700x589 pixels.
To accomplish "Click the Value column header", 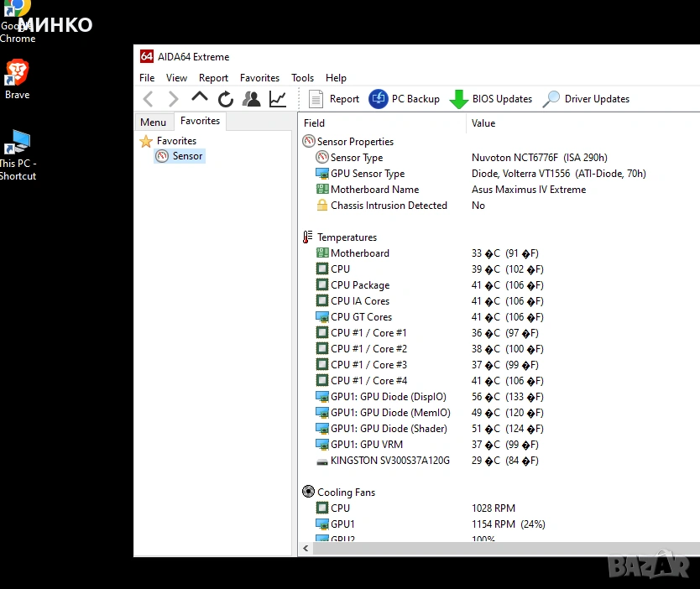I will [483, 123].
